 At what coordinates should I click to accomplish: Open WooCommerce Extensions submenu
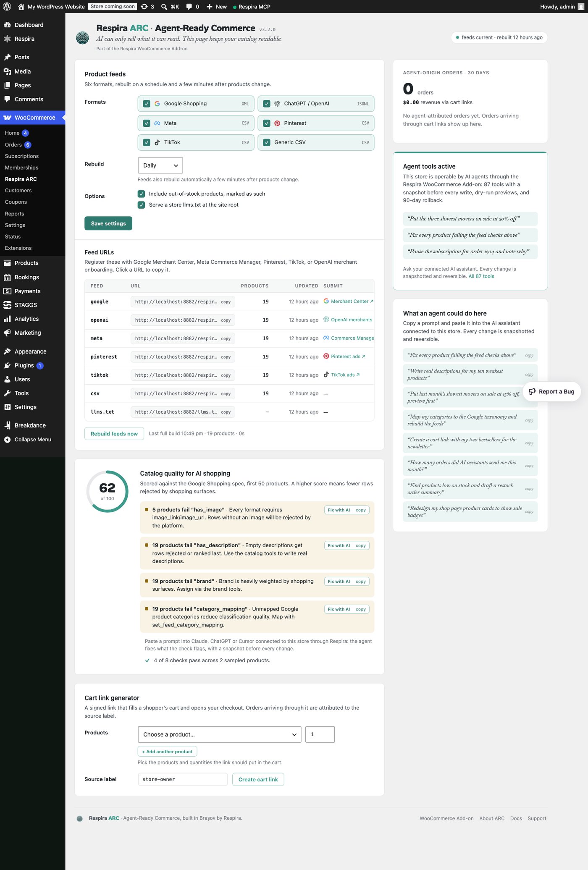18,248
